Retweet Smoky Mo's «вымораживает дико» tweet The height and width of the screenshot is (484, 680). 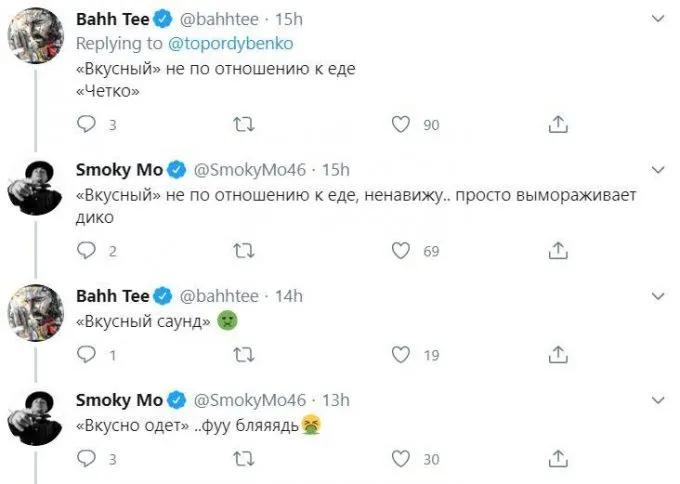pos(242,250)
